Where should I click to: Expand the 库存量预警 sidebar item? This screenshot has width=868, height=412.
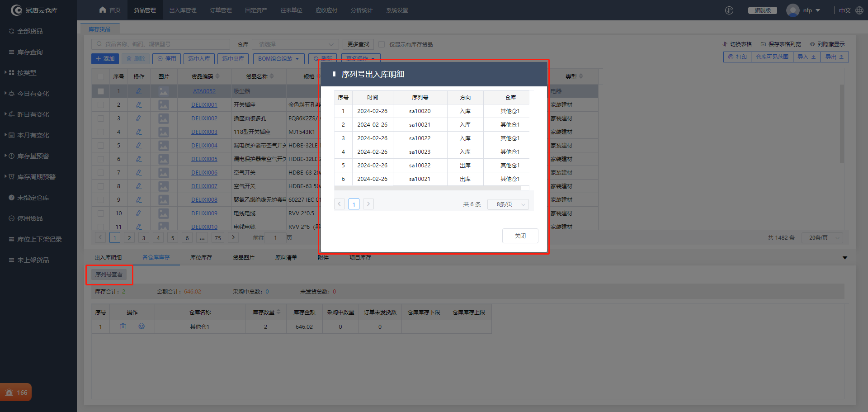tap(33, 156)
